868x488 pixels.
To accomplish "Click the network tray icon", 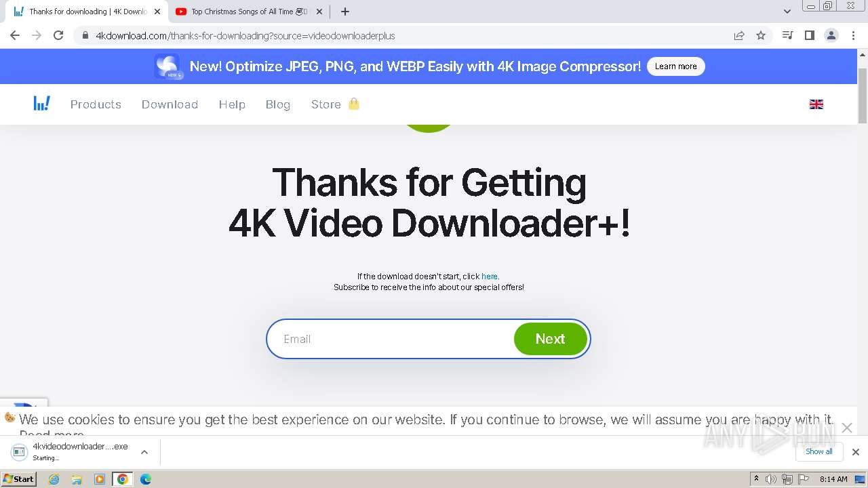I will pos(787,479).
